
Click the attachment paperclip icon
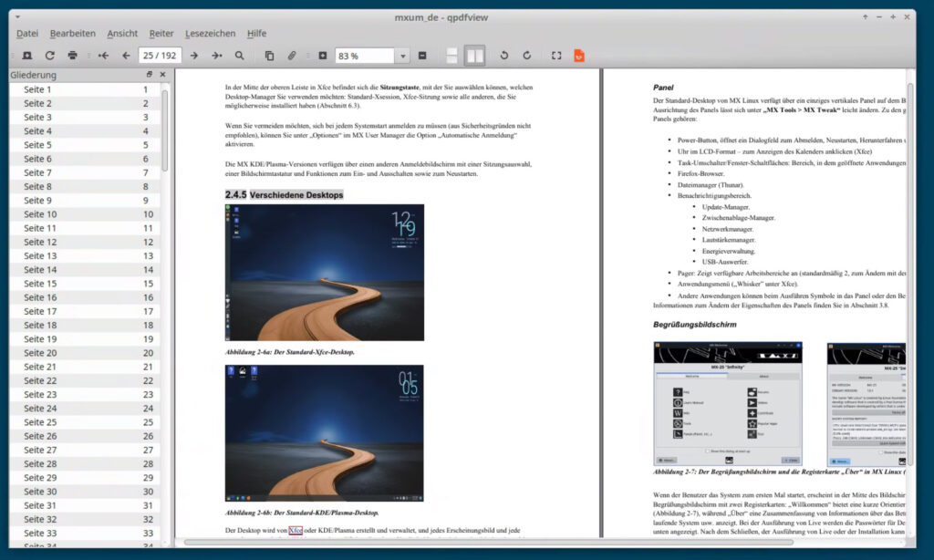292,56
